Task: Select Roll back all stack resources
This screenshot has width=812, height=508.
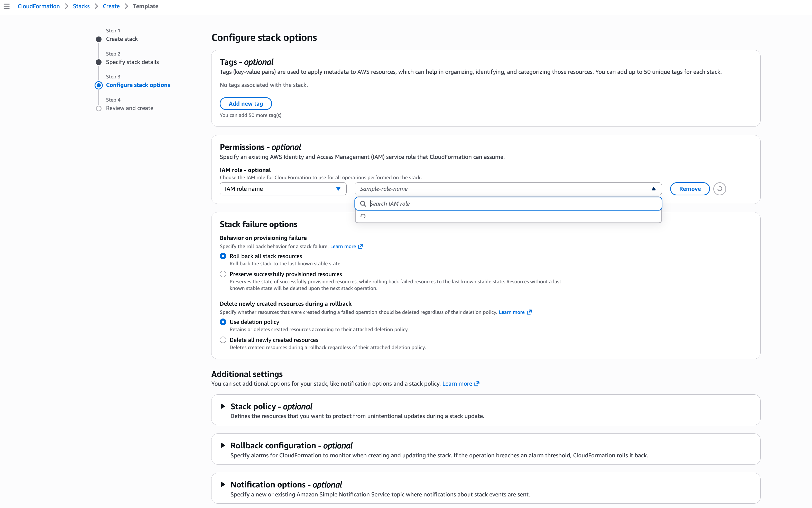Action: (x=223, y=256)
